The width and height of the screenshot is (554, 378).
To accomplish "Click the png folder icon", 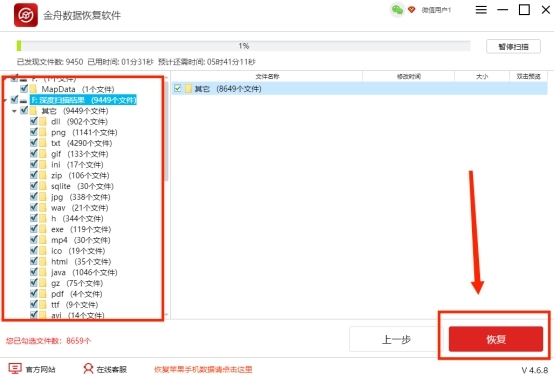I will pos(43,132).
